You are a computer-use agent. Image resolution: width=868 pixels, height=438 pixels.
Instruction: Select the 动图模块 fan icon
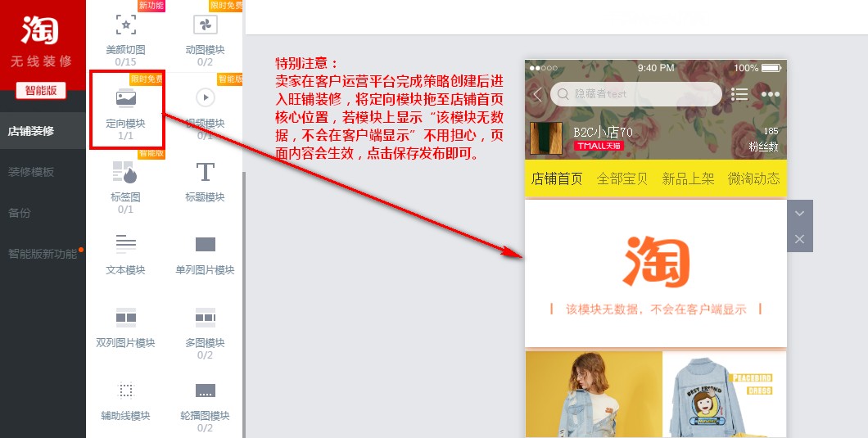205,25
